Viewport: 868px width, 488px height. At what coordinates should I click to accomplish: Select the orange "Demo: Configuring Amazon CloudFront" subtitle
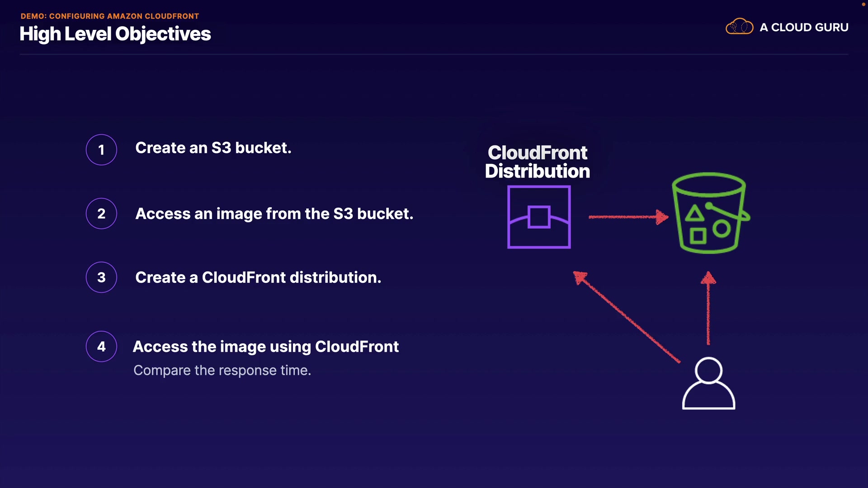[110, 16]
